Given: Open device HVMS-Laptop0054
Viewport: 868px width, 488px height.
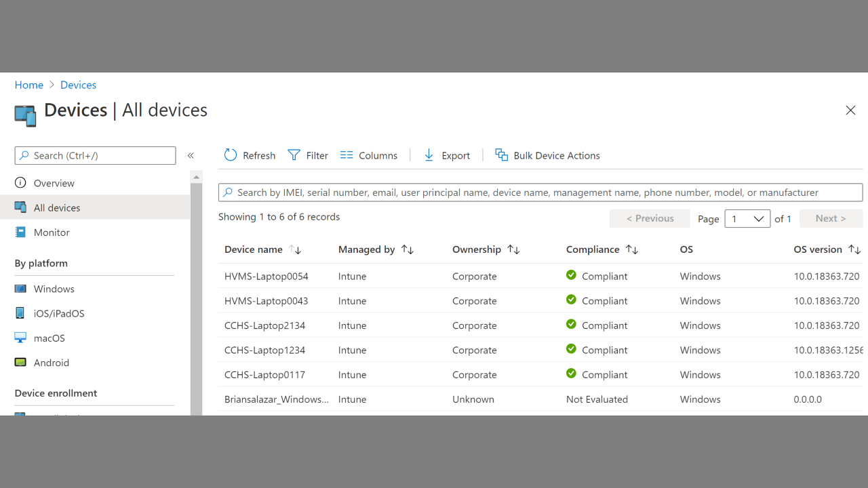Looking at the screenshot, I should pyautogui.click(x=267, y=276).
